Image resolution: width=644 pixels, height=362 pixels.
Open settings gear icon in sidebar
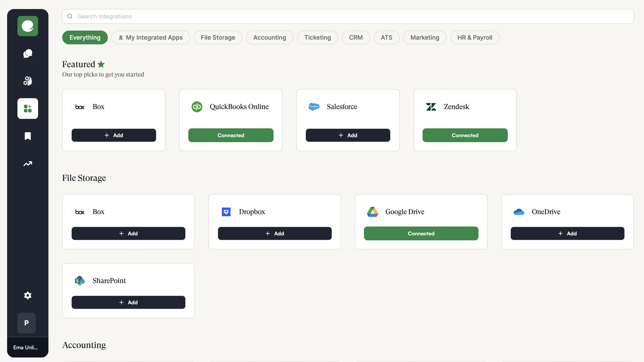tap(28, 295)
